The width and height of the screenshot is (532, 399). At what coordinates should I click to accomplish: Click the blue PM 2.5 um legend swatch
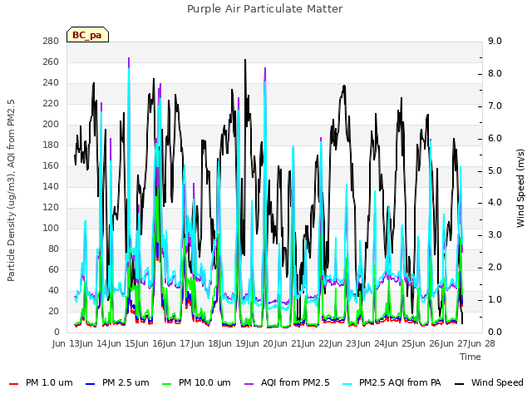[91, 383]
